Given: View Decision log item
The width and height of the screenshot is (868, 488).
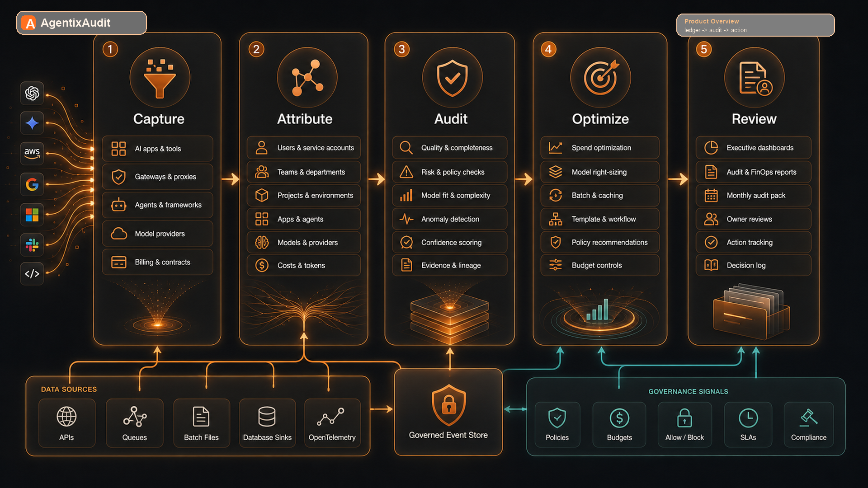Looking at the screenshot, I should pos(754,265).
